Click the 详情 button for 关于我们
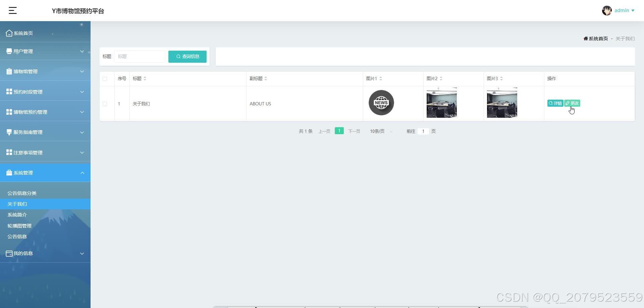This screenshot has height=308, width=644. click(555, 103)
